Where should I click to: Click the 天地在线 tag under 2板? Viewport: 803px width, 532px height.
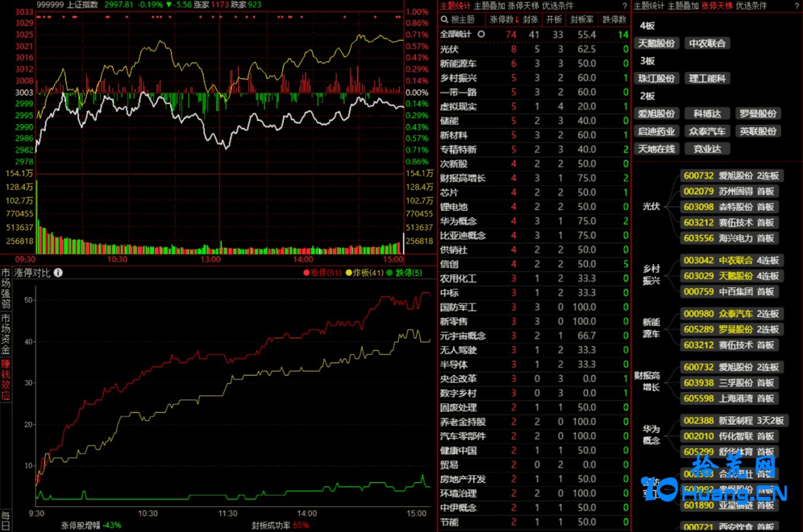(656, 149)
